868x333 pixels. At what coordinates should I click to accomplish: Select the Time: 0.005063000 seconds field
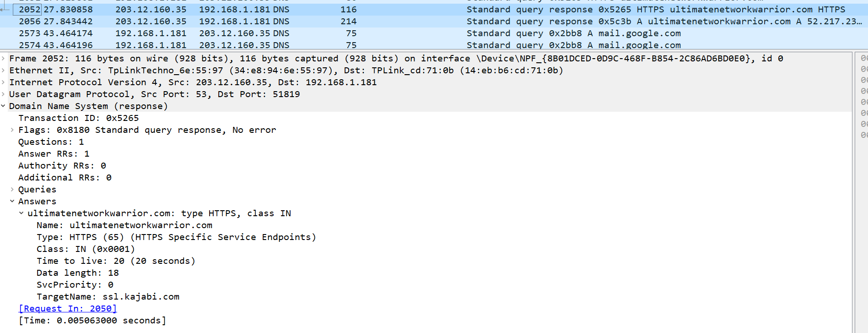(x=92, y=321)
